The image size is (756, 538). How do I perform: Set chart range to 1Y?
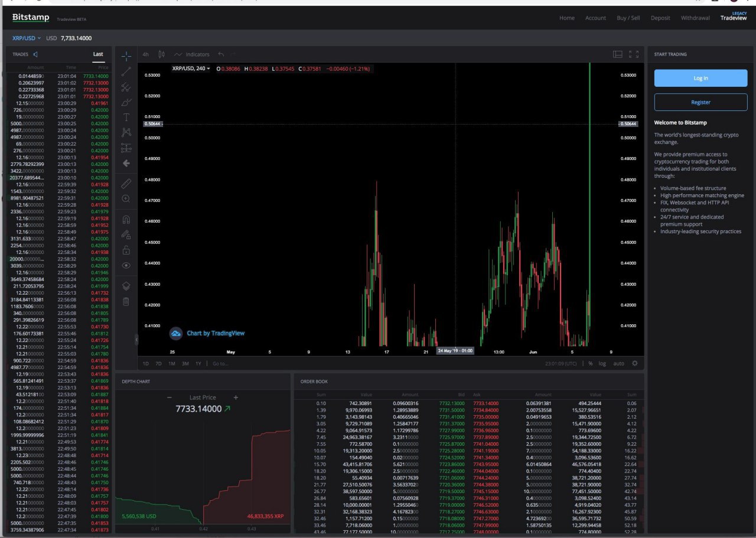click(198, 363)
